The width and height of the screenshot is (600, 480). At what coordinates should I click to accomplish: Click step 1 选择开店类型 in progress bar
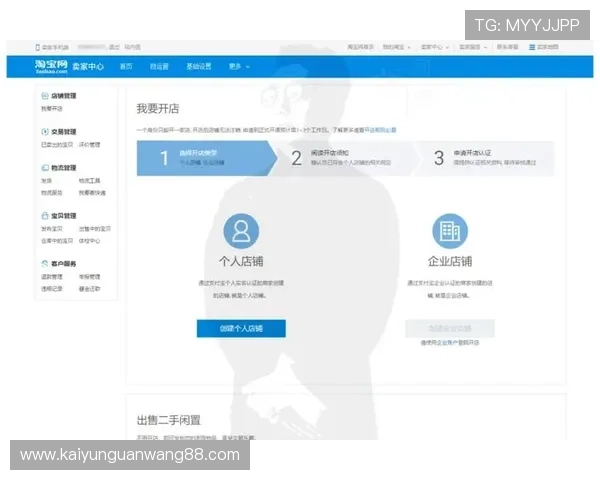[x=207, y=158]
